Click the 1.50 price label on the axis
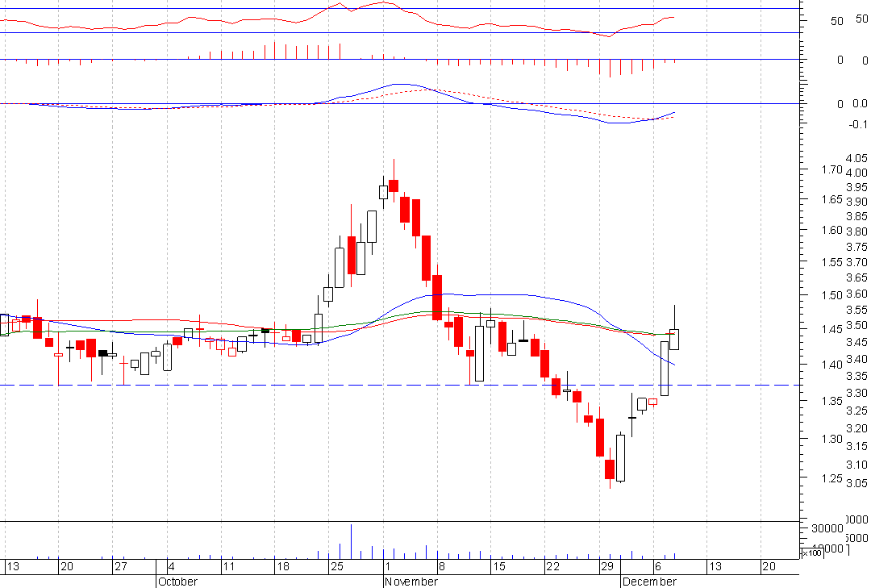This screenshot has height=588, width=871. 832,295
